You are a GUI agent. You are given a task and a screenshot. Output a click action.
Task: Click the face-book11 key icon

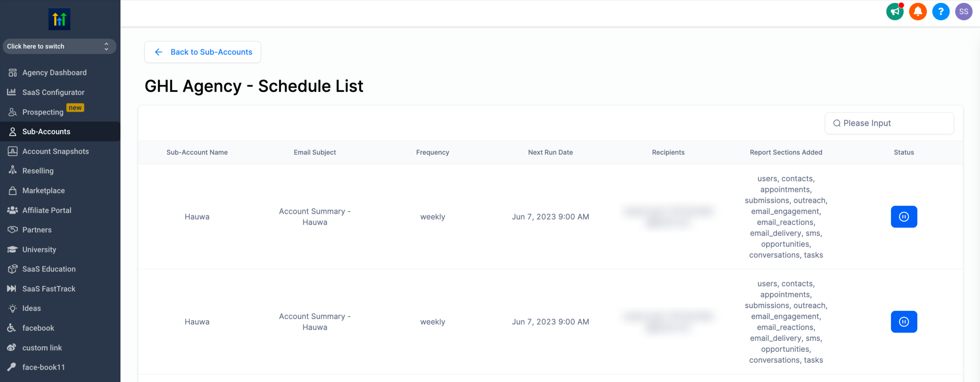(11, 367)
